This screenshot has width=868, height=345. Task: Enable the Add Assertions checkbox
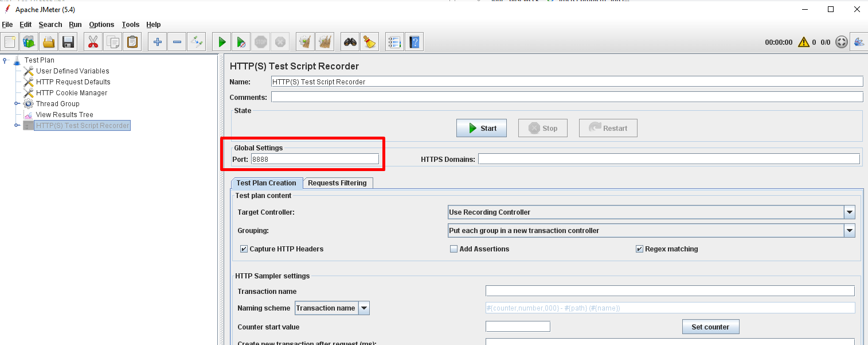click(x=454, y=249)
